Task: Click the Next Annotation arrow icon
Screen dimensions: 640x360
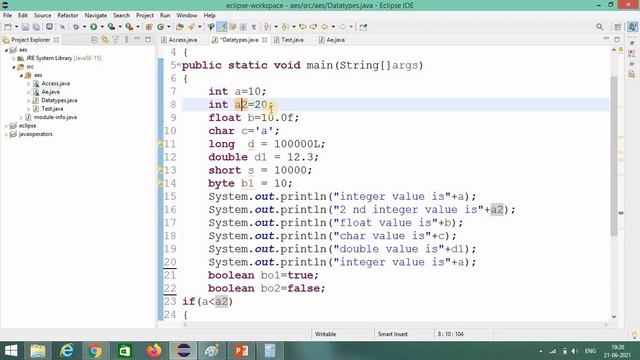Action: click(x=267, y=27)
